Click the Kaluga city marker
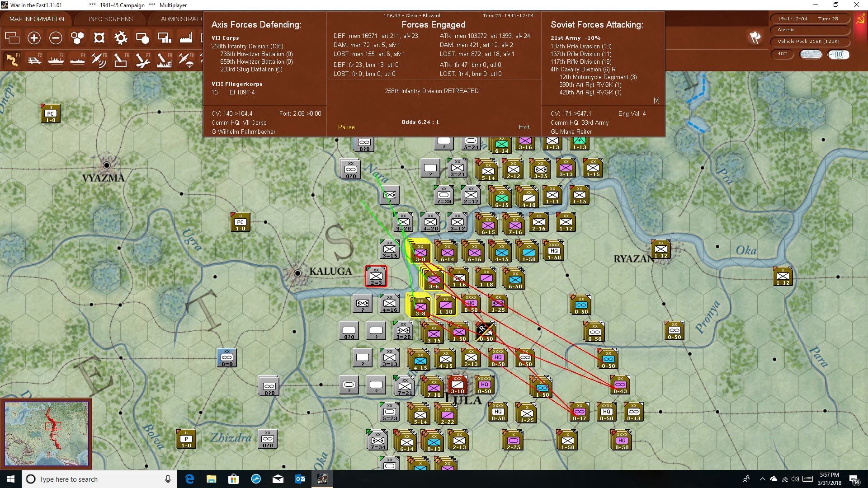868x488 pixels. click(x=297, y=273)
